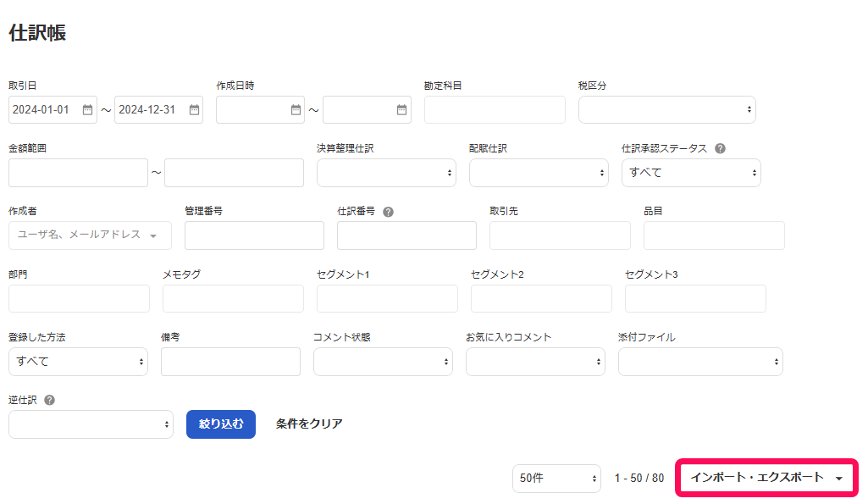Open the 決算整理仕訳 dropdown
868x504 pixels.
pyautogui.click(x=386, y=173)
